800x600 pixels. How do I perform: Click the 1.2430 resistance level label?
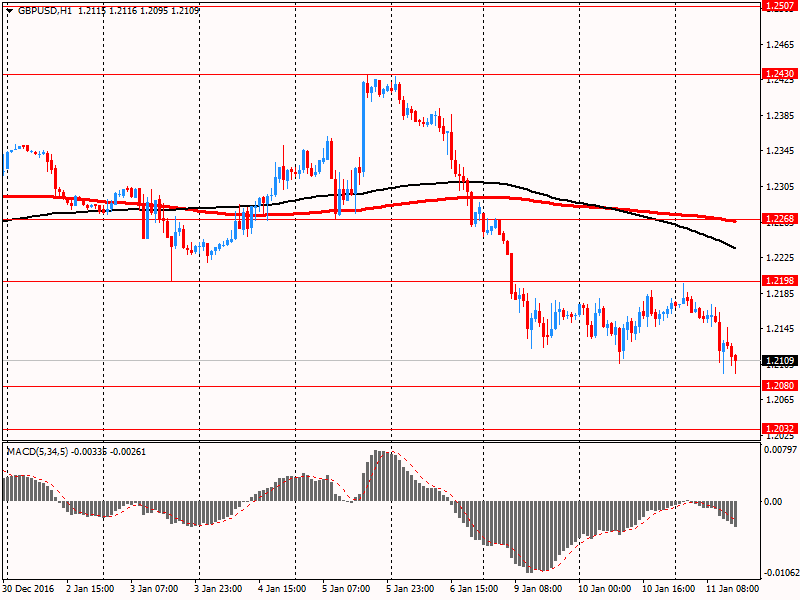[x=780, y=74]
